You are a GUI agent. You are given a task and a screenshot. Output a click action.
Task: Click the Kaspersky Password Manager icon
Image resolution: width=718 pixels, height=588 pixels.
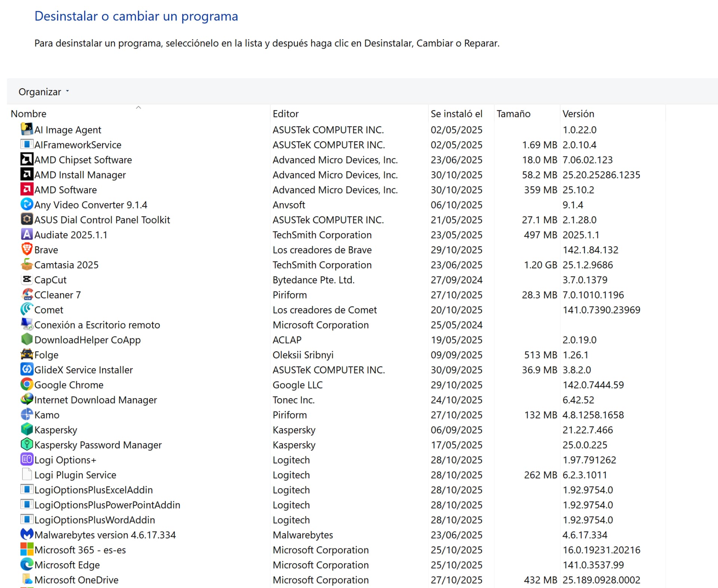(27, 444)
